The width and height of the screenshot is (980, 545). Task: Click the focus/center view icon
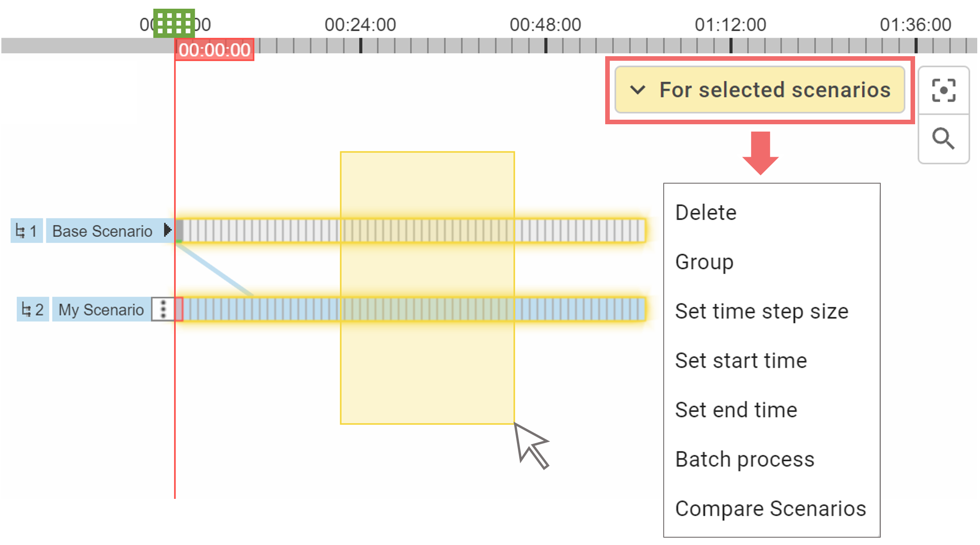[943, 90]
